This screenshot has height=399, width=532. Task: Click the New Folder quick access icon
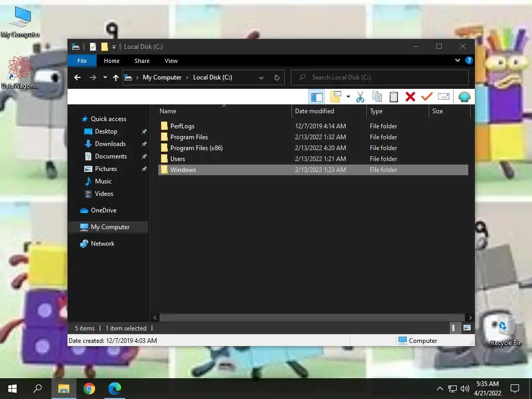[x=104, y=46]
